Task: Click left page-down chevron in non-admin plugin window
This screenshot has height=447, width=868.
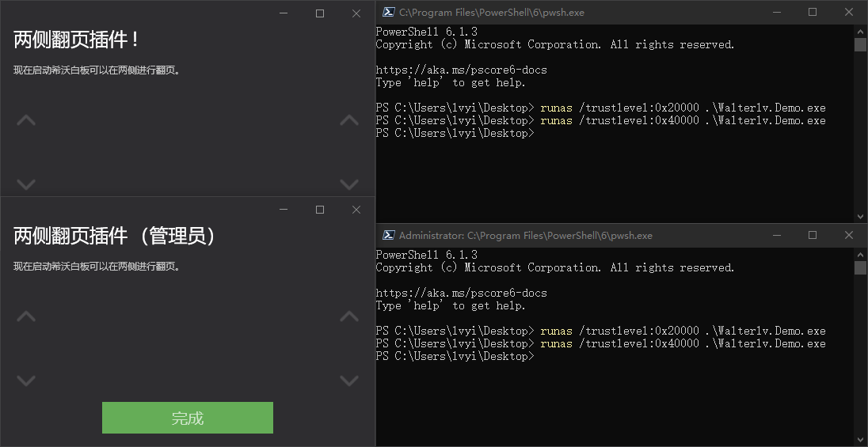Action: coord(26,184)
